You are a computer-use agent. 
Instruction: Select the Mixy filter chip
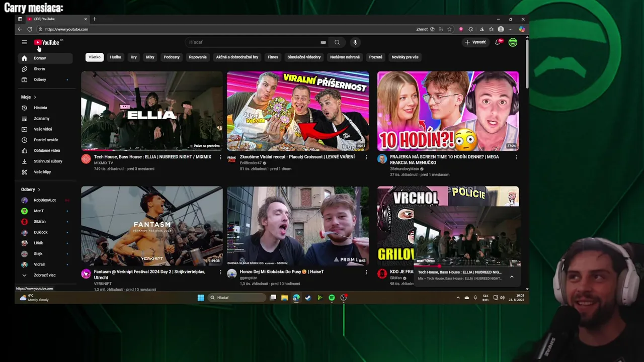point(150,57)
